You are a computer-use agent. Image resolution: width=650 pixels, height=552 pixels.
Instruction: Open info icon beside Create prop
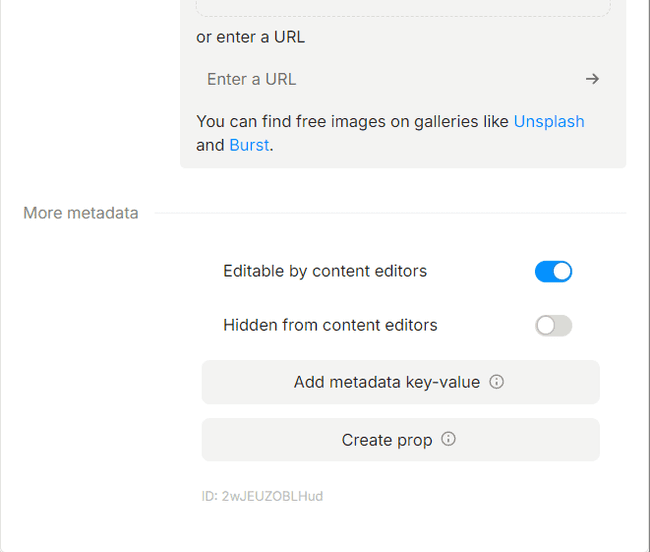click(448, 439)
